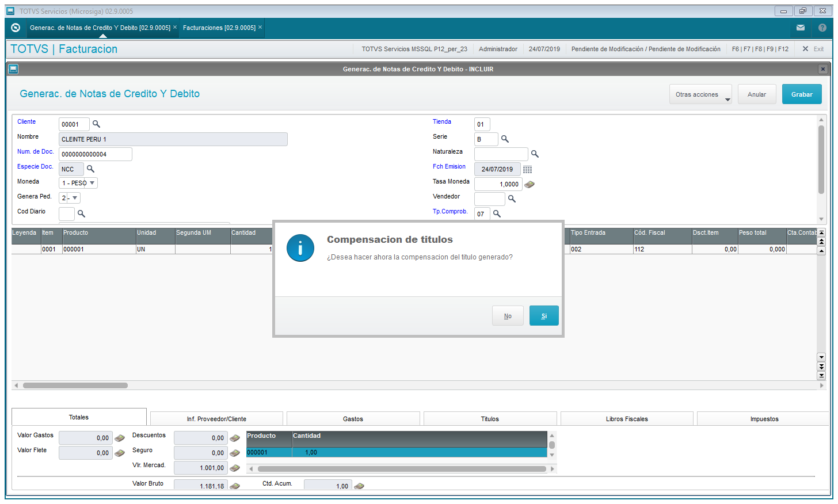838x504 pixels.
Task: Close Generac. de Notas tab
Action: coord(175,27)
